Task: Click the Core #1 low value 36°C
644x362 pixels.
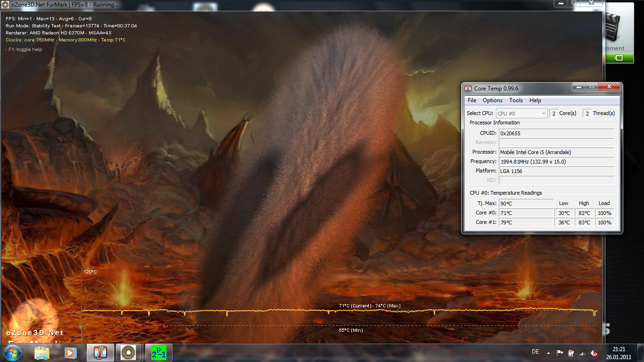Action: point(564,222)
